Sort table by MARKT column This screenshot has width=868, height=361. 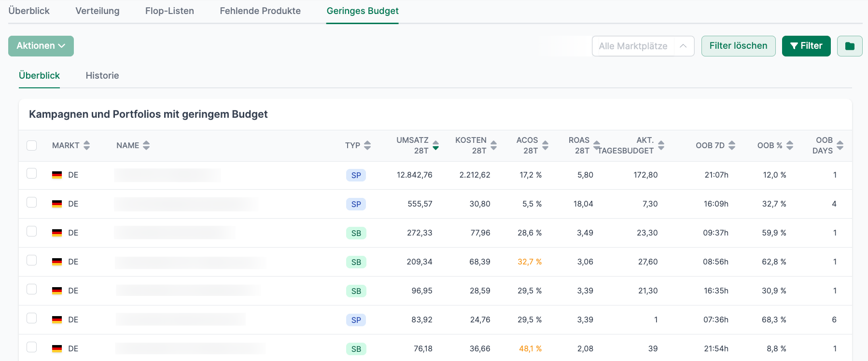tap(70, 145)
